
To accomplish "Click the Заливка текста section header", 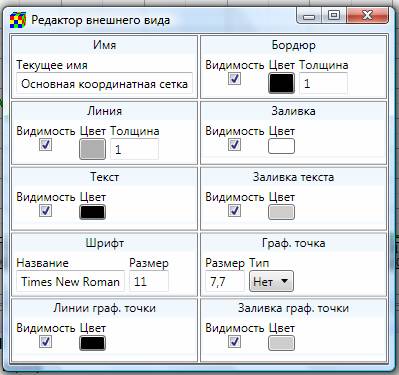I will [x=293, y=177].
